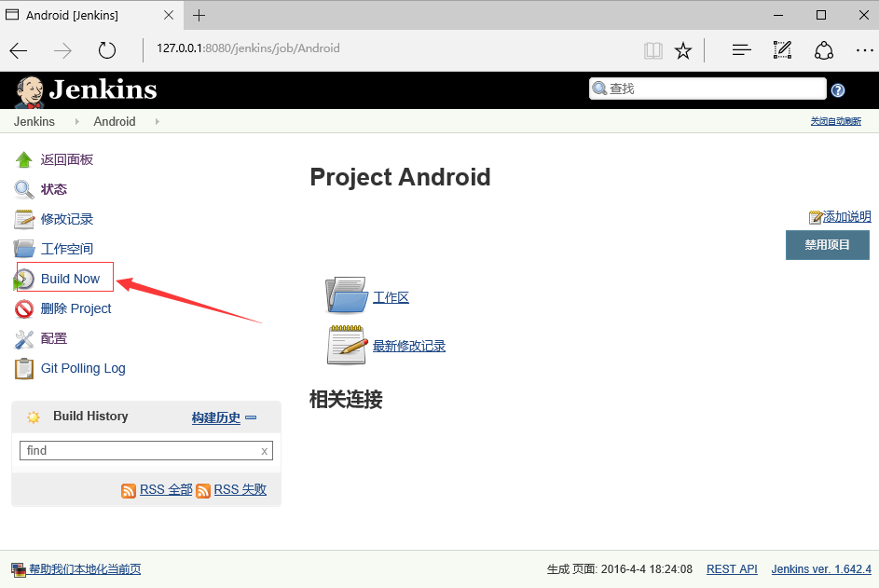
Task: Click the folder icon beside 工作空间
Action: 23,249
